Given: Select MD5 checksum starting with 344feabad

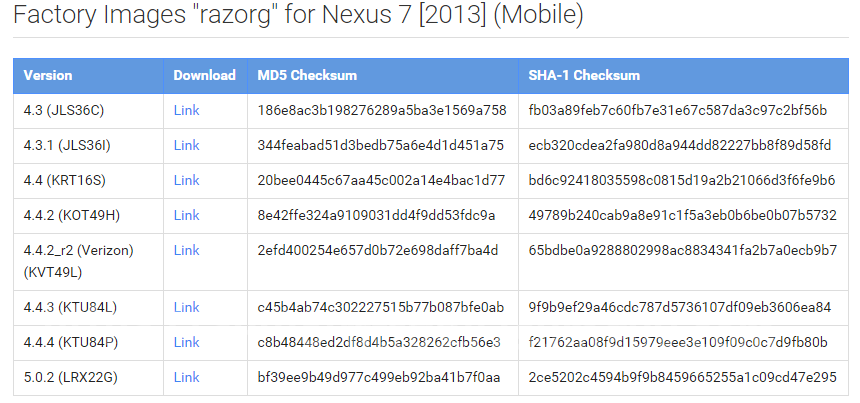Looking at the screenshot, I should [380, 145].
